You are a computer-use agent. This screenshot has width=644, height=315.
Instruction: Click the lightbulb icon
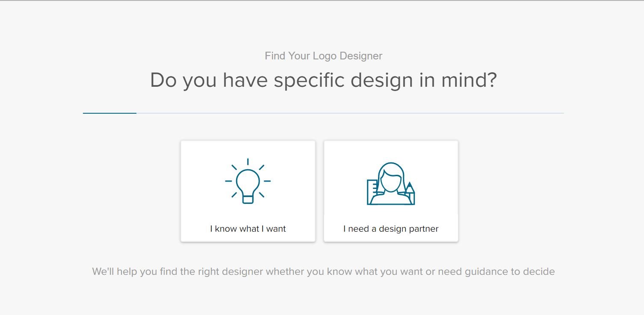click(248, 181)
